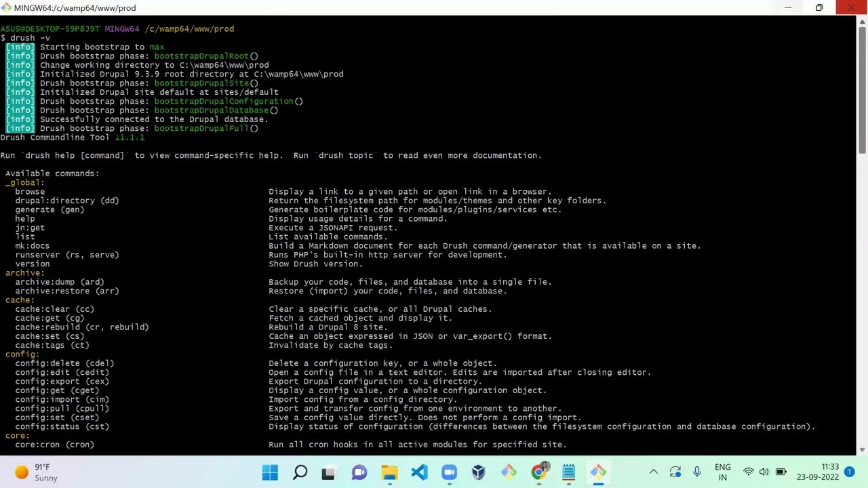Switch to Google Chrome in taskbar
The image size is (868, 488).
[x=539, y=472]
